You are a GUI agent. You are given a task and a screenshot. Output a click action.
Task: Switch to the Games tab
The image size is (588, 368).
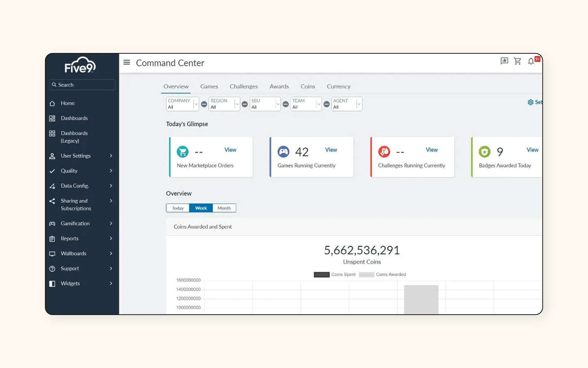[x=209, y=86]
